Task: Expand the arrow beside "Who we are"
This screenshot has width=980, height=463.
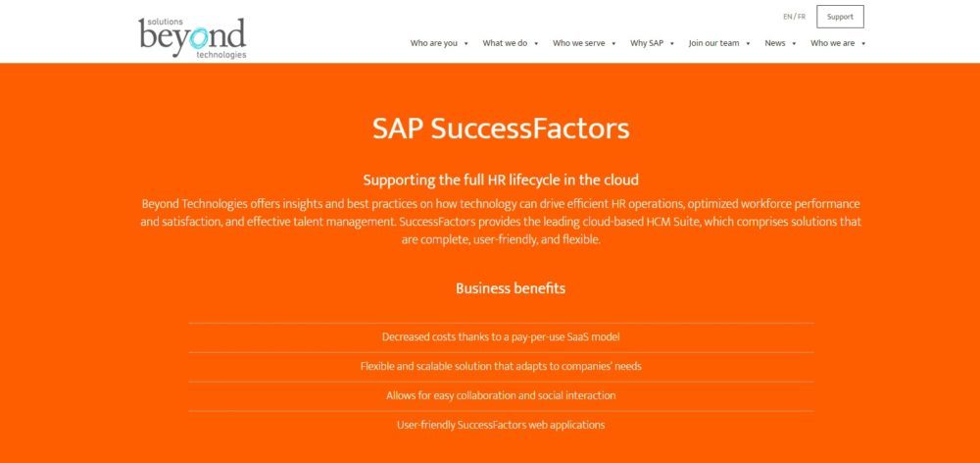Action: (863, 43)
